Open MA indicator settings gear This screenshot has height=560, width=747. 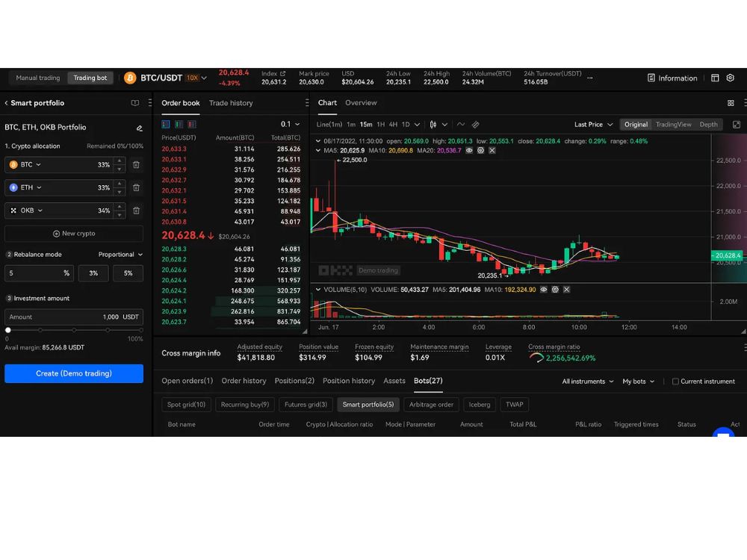(x=480, y=151)
